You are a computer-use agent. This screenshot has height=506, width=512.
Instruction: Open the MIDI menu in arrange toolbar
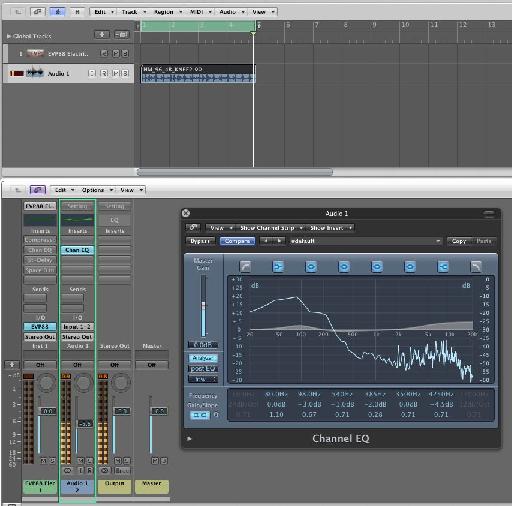[201, 12]
